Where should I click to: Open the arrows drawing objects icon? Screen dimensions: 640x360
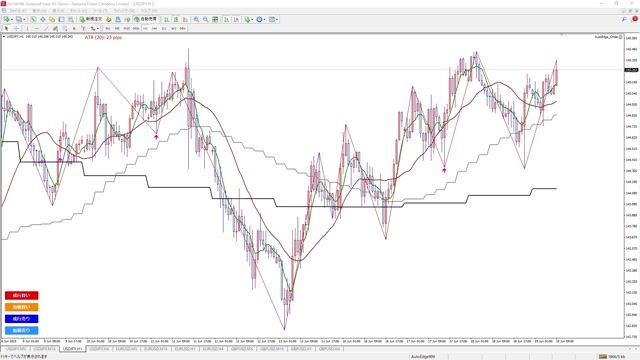point(93,28)
